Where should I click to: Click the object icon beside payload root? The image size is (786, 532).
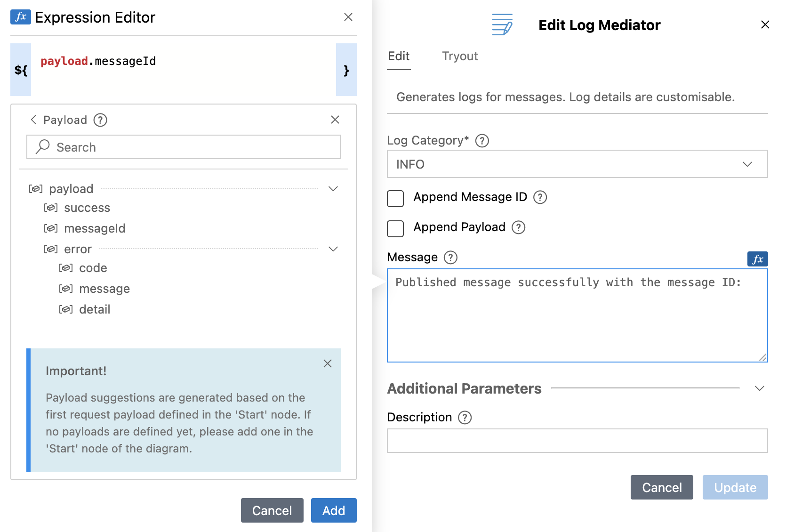coord(36,189)
